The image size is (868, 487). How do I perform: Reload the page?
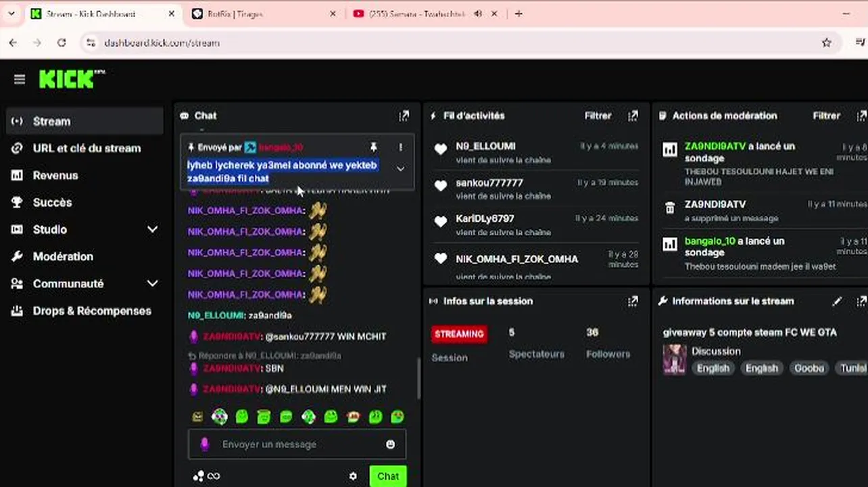point(62,43)
